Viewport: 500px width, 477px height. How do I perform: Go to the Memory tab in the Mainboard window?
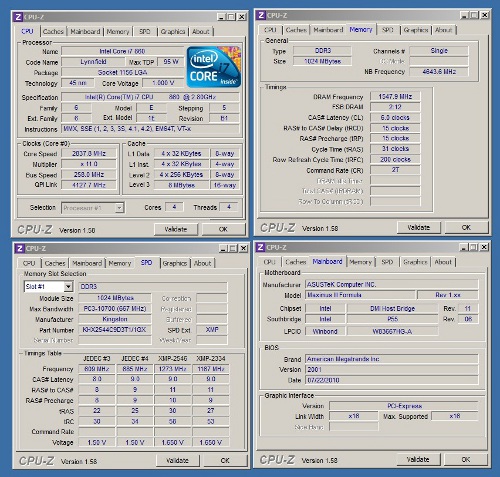[360, 262]
